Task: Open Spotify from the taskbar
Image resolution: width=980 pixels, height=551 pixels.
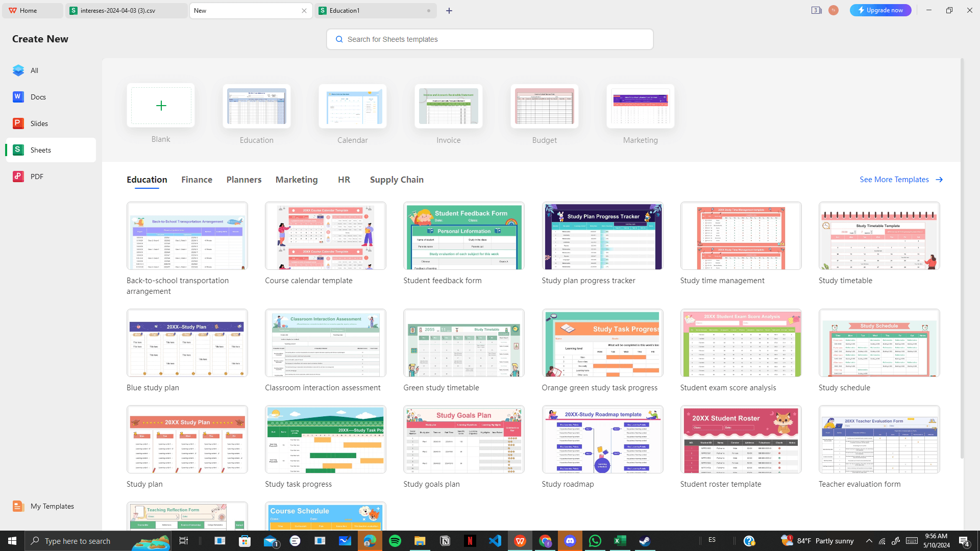Action: pyautogui.click(x=395, y=541)
